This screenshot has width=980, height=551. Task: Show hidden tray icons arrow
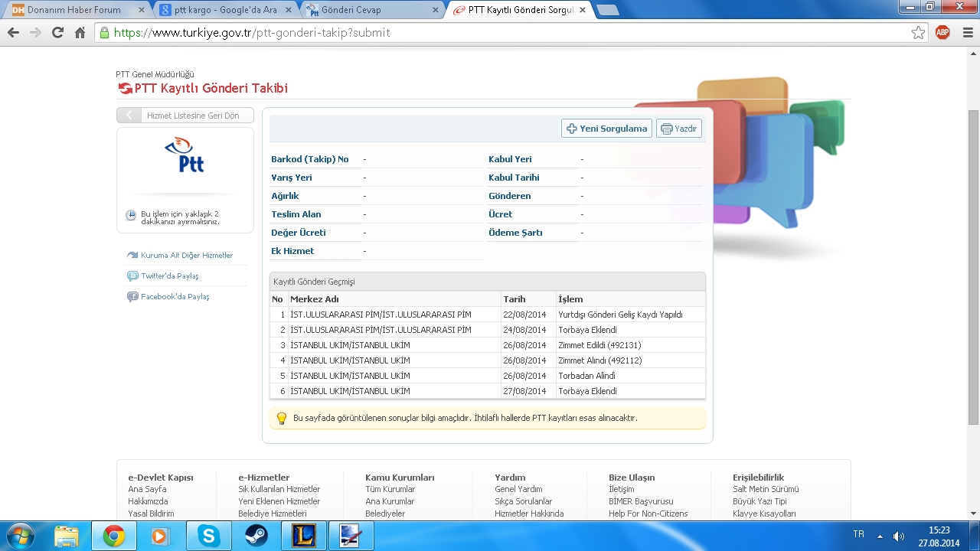(x=880, y=536)
